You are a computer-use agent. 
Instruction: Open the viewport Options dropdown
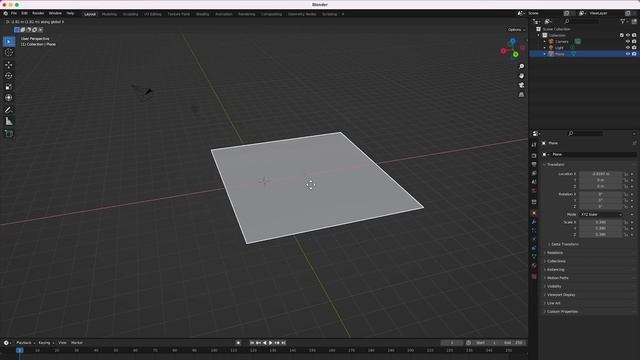[516, 30]
